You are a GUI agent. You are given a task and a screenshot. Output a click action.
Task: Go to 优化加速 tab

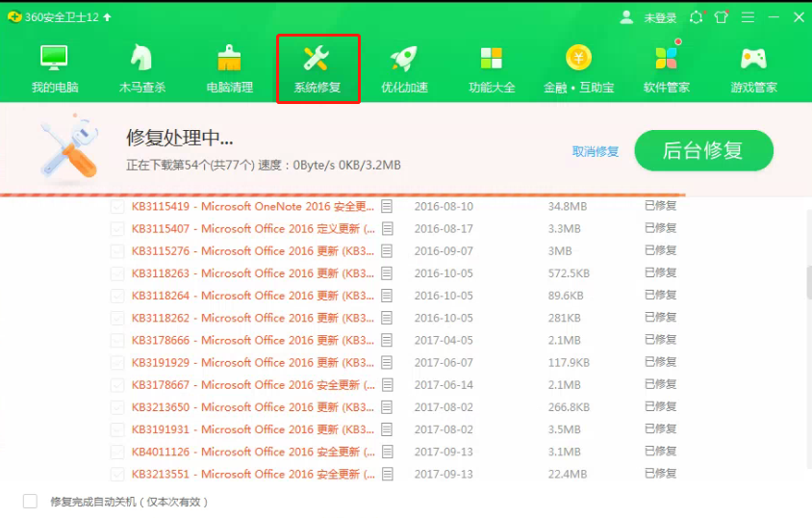coord(404,68)
